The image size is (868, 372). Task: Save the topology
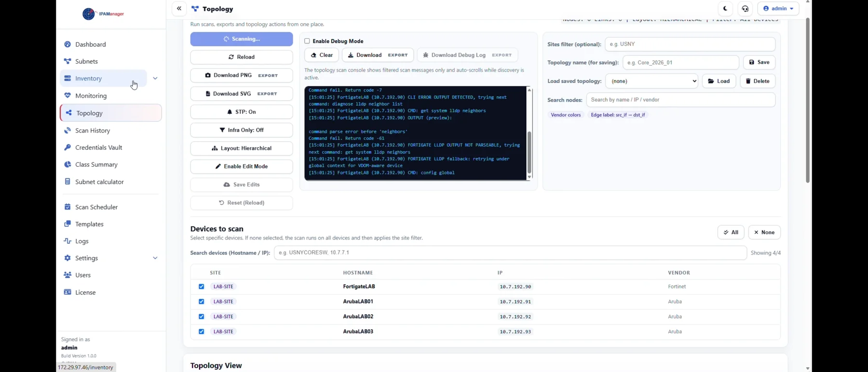pyautogui.click(x=759, y=63)
